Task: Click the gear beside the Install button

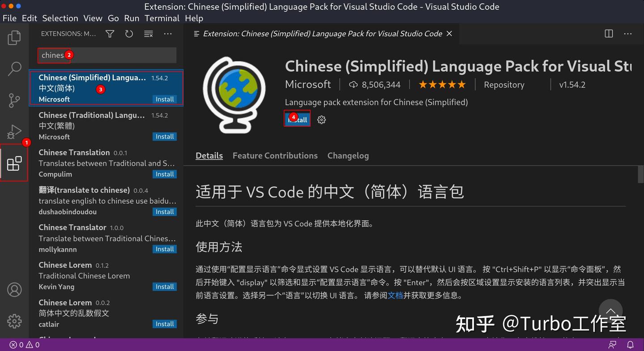Action: [x=321, y=120]
